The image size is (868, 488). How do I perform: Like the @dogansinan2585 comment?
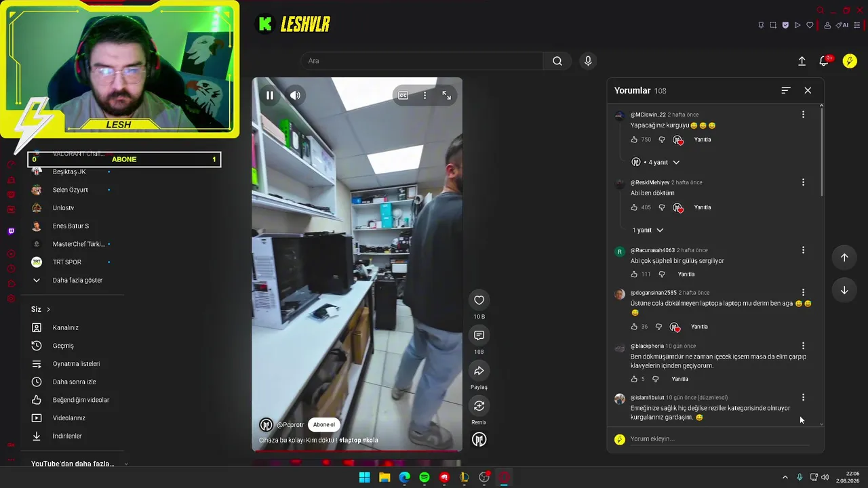coord(634,327)
